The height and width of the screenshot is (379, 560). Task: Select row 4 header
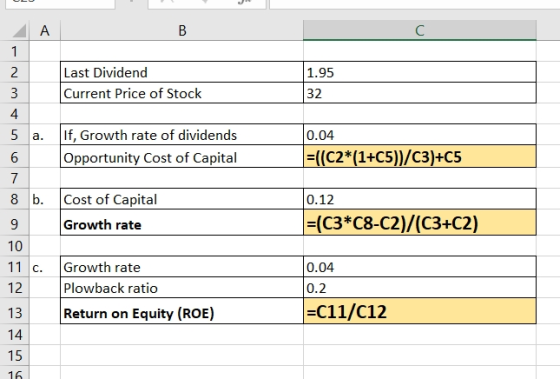point(14,114)
